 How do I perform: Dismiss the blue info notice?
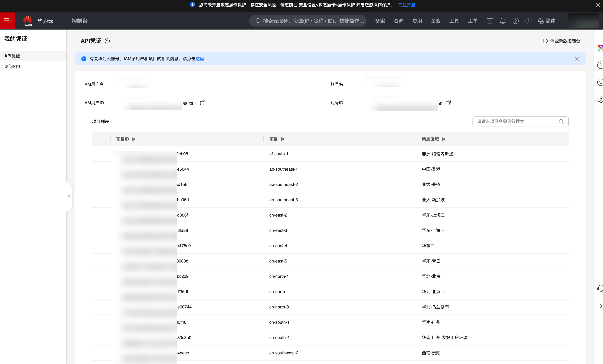[x=577, y=59]
